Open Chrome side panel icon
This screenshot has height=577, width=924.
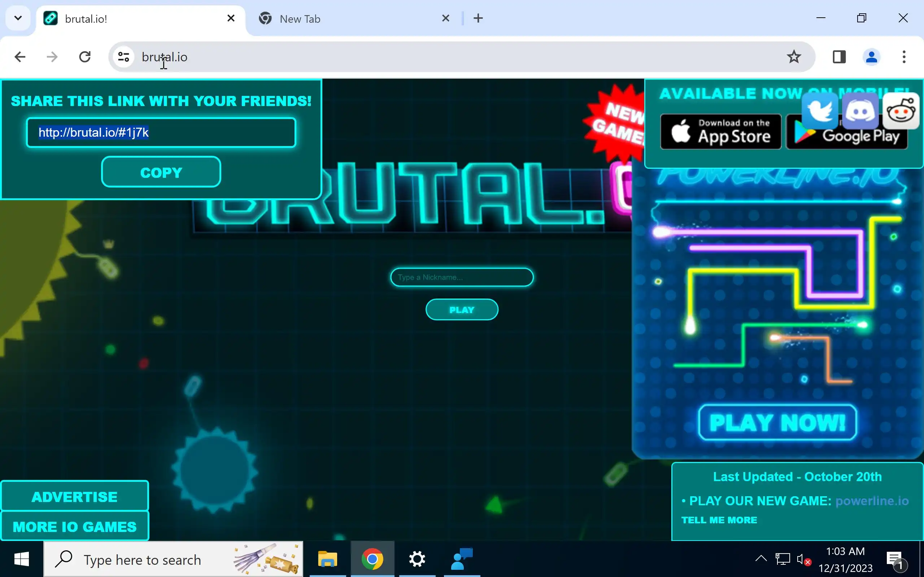tap(839, 57)
